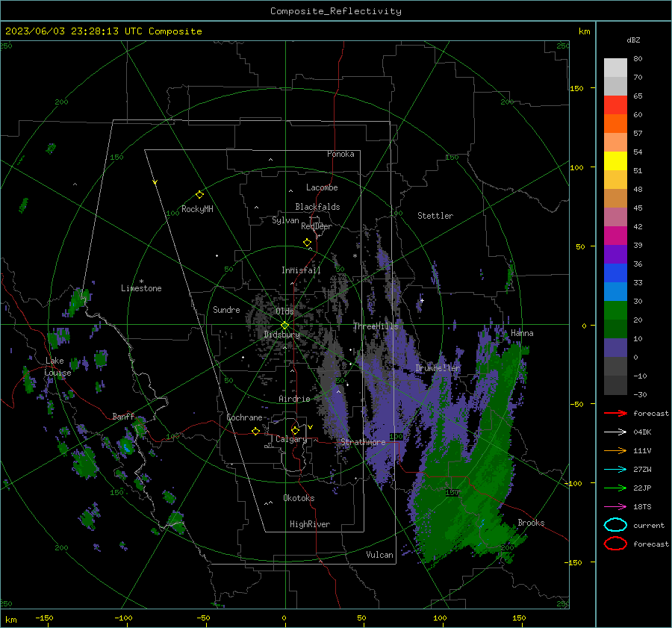Click the Lake Louise label
Viewport: 672px width, 628px height.
57,367
